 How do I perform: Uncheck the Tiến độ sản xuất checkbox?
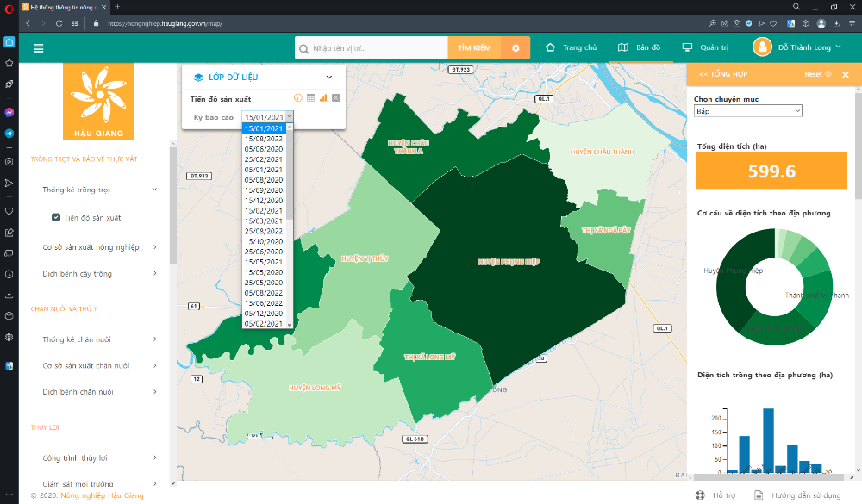tap(56, 217)
